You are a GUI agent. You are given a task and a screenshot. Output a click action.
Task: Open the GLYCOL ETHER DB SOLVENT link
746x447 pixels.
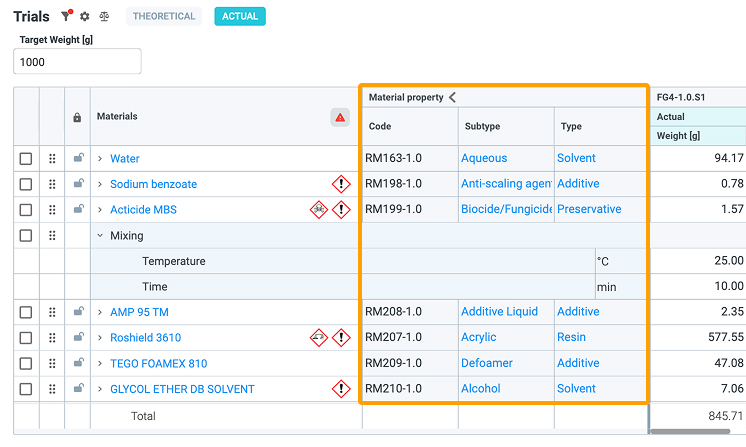click(182, 389)
